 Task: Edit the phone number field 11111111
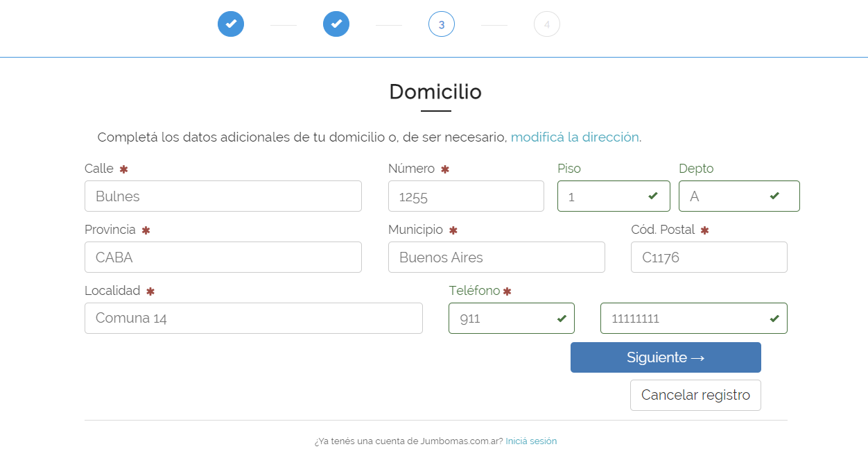pos(694,319)
